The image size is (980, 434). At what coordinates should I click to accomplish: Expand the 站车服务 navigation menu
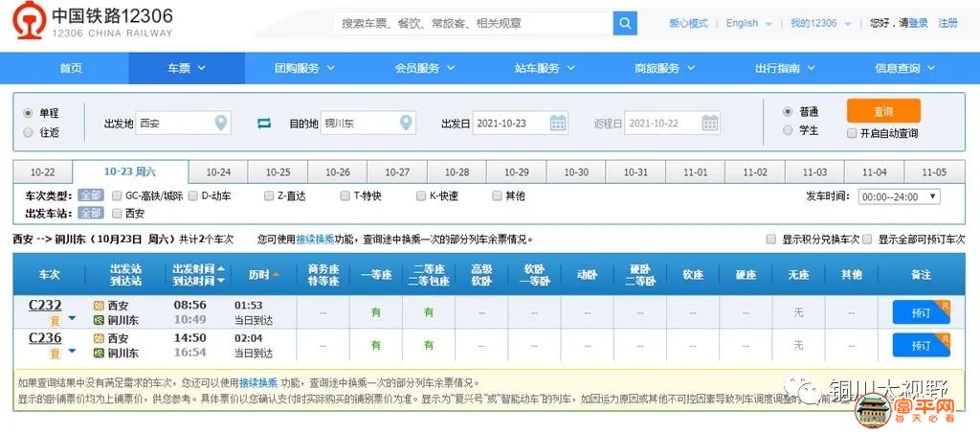tap(545, 68)
